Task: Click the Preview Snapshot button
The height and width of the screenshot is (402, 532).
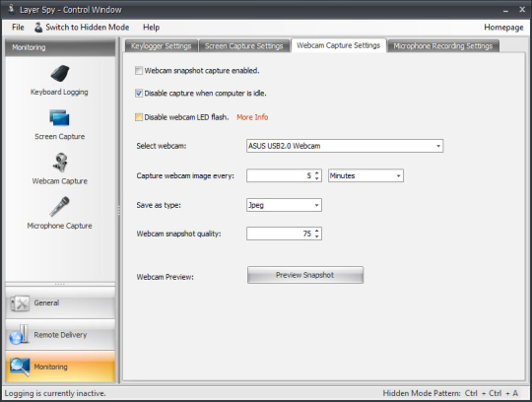Action: click(x=305, y=275)
